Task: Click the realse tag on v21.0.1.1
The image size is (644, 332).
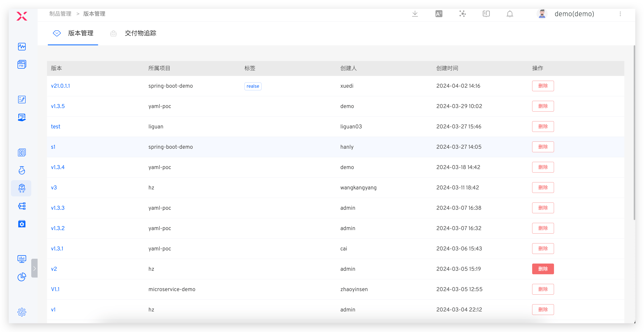Action: click(x=253, y=86)
